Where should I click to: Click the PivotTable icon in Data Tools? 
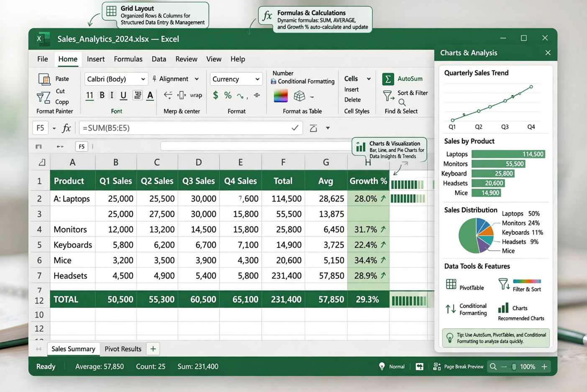pyautogui.click(x=451, y=284)
